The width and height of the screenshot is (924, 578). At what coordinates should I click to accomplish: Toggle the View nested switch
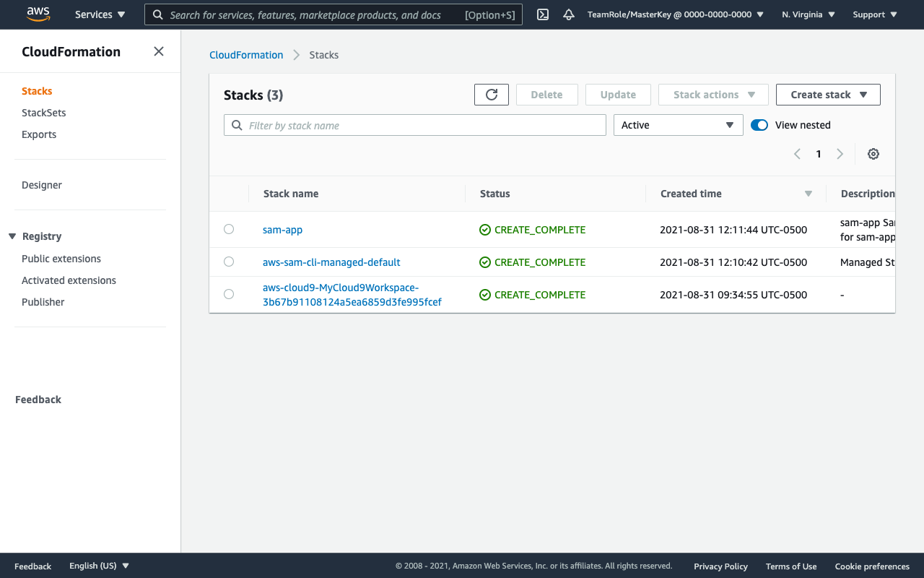point(759,125)
